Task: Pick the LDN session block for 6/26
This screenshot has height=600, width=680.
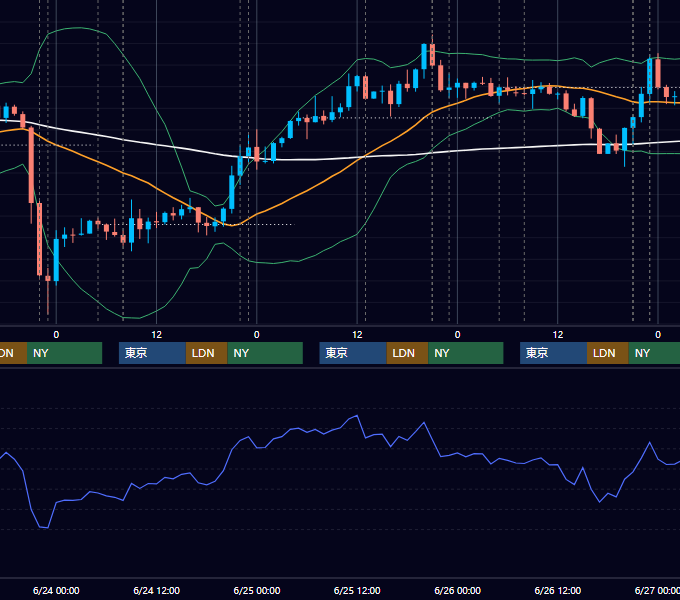Action: click(608, 353)
